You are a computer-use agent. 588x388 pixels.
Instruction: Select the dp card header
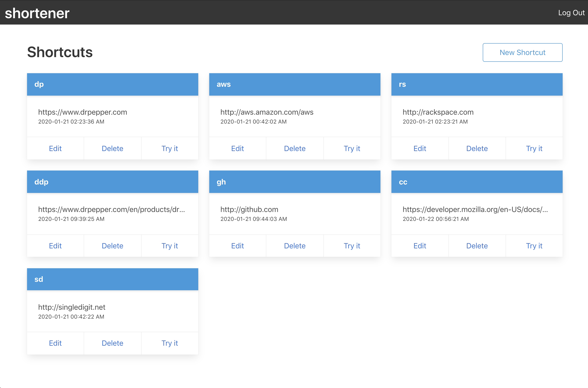click(112, 84)
